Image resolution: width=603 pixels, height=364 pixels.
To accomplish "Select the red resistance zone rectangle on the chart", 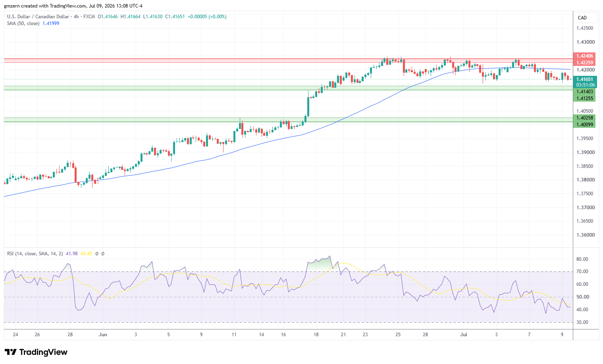I will (289, 60).
